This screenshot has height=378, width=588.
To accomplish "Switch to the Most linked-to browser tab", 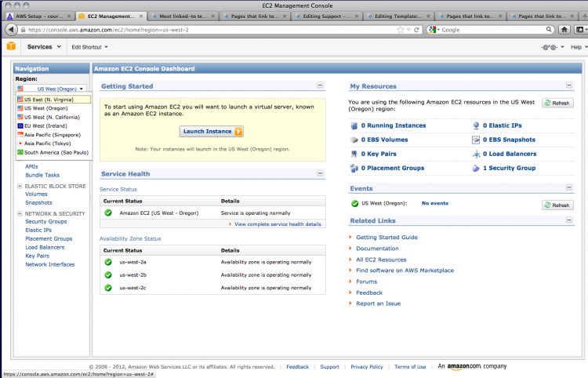I will (x=183, y=16).
